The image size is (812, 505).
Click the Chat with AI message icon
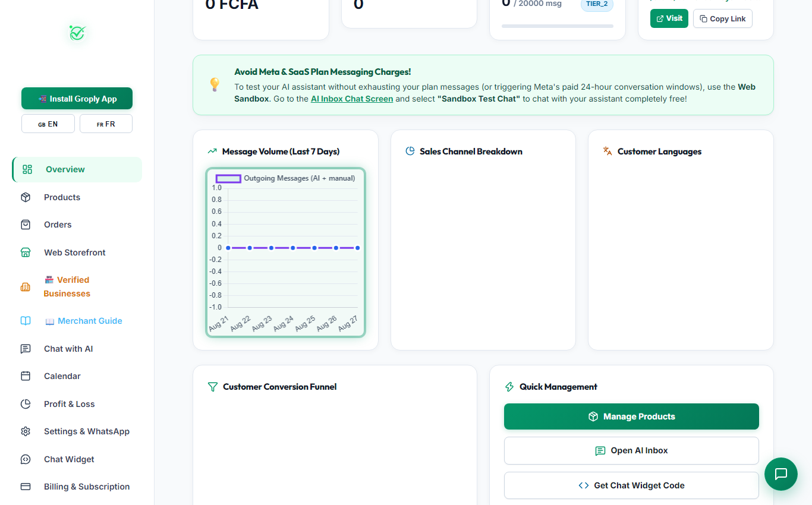tap(26, 349)
